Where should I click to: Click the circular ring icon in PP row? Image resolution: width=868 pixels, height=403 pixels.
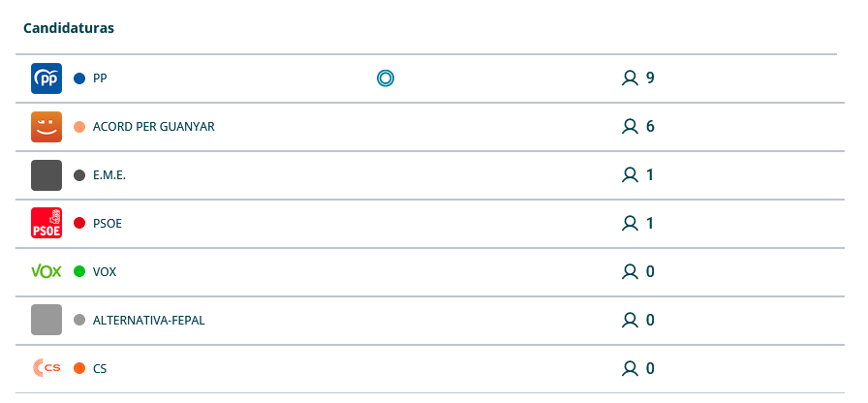click(386, 78)
